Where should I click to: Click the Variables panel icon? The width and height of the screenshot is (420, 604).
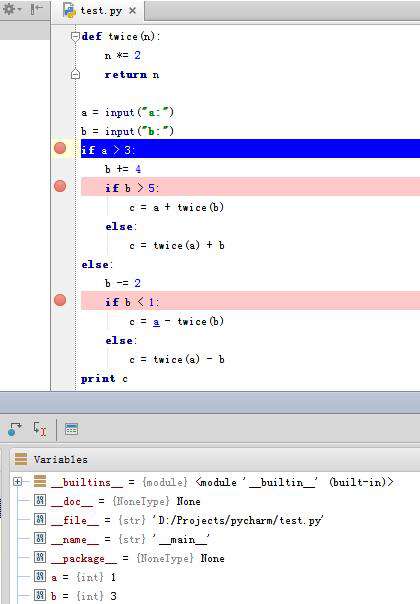pyautogui.click(x=21, y=459)
